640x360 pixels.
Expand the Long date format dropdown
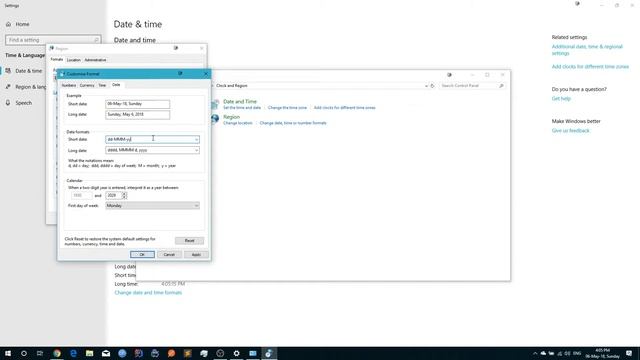point(196,151)
